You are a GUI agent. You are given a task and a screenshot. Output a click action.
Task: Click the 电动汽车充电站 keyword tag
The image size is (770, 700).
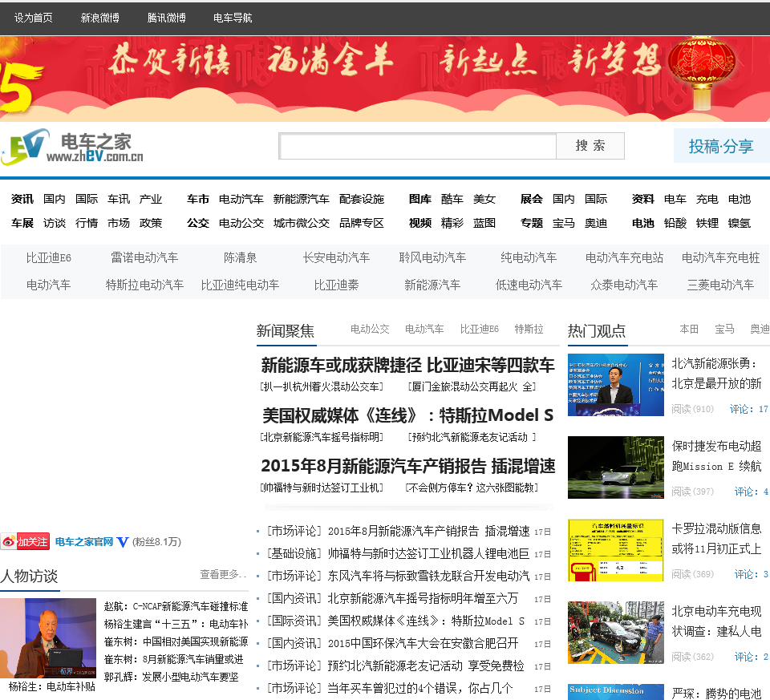tap(624, 257)
